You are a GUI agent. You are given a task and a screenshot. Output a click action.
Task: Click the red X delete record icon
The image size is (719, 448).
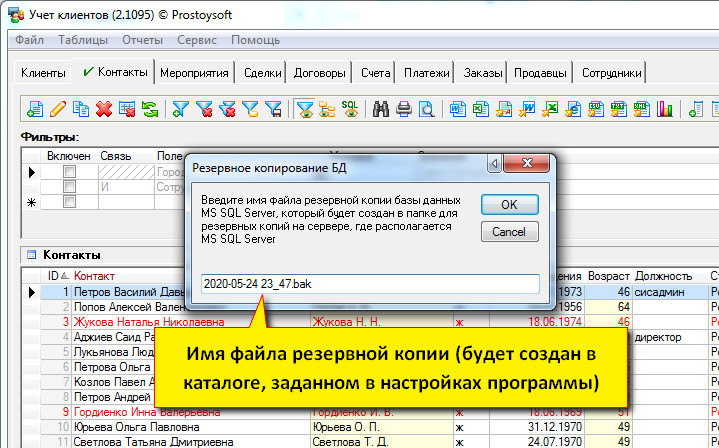click(x=103, y=109)
